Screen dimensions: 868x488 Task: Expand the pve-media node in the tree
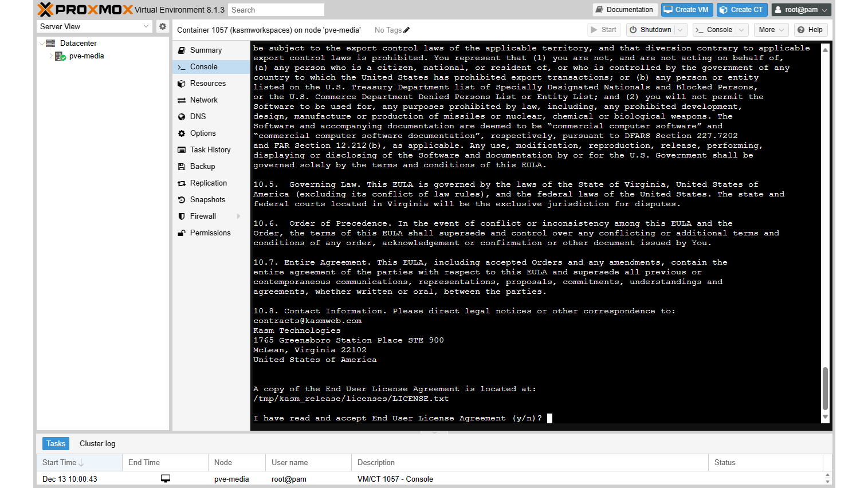[51, 56]
